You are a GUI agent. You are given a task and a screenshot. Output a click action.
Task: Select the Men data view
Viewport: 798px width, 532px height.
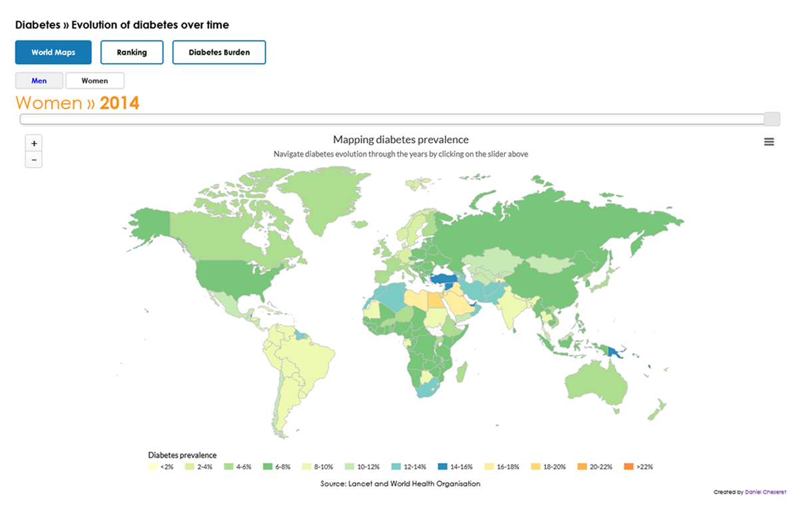[39, 80]
